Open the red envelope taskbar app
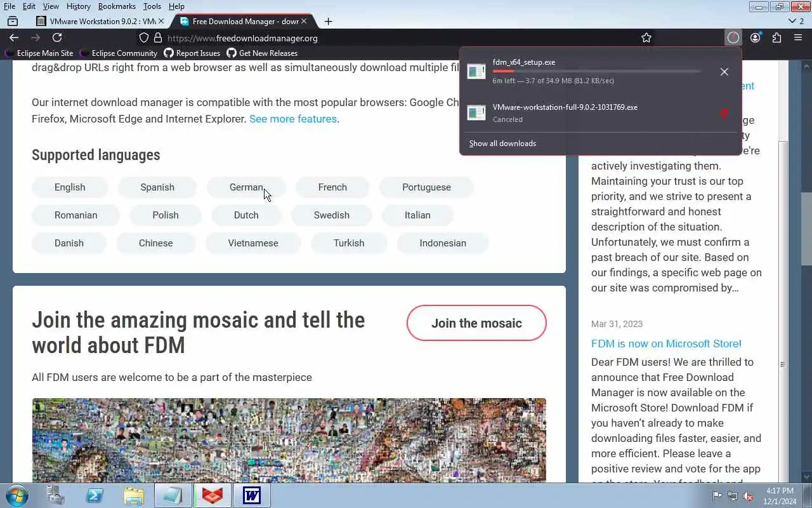 click(x=213, y=496)
